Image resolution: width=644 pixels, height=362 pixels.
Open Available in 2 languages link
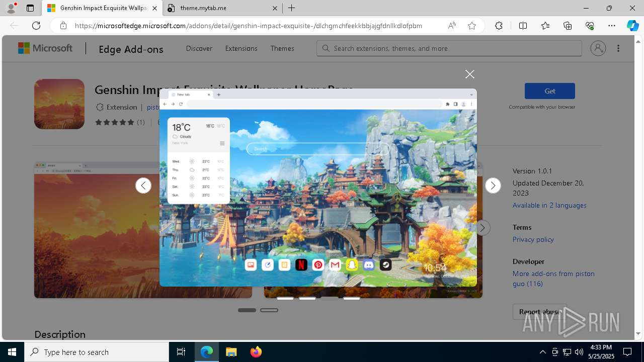tap(549, 205)
